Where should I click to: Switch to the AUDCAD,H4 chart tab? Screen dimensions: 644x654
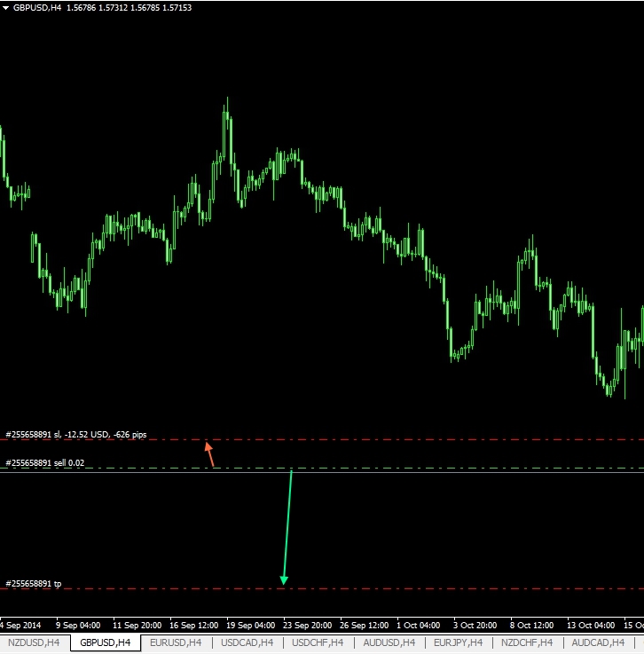[598, 642]
